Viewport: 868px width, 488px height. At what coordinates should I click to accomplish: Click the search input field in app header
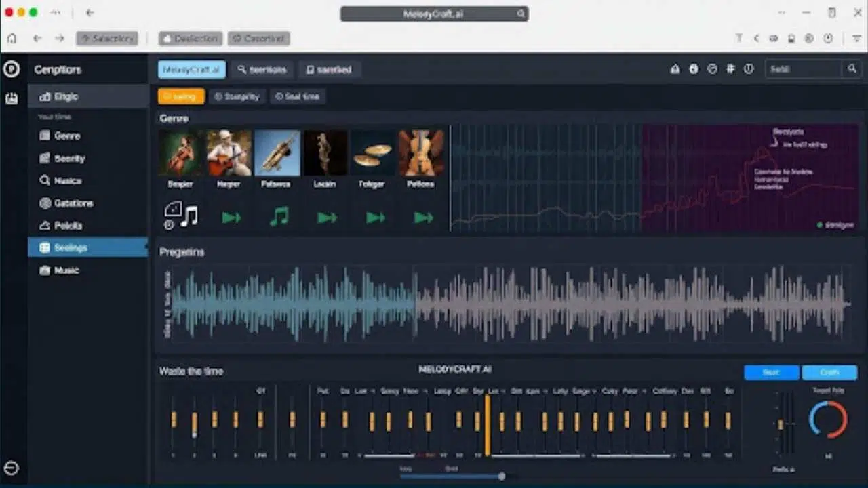pyautogui.click(x=803, y=69)
